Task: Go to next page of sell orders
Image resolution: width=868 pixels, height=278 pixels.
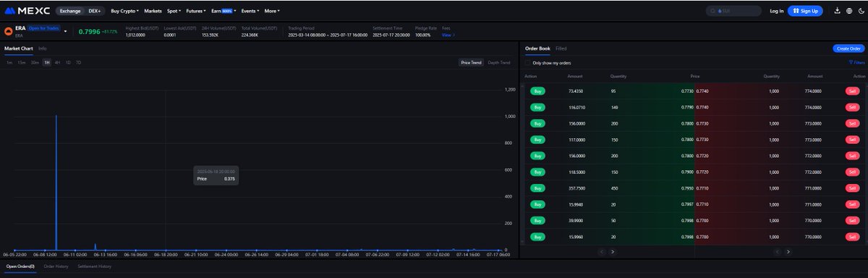Action: (788, 251)
